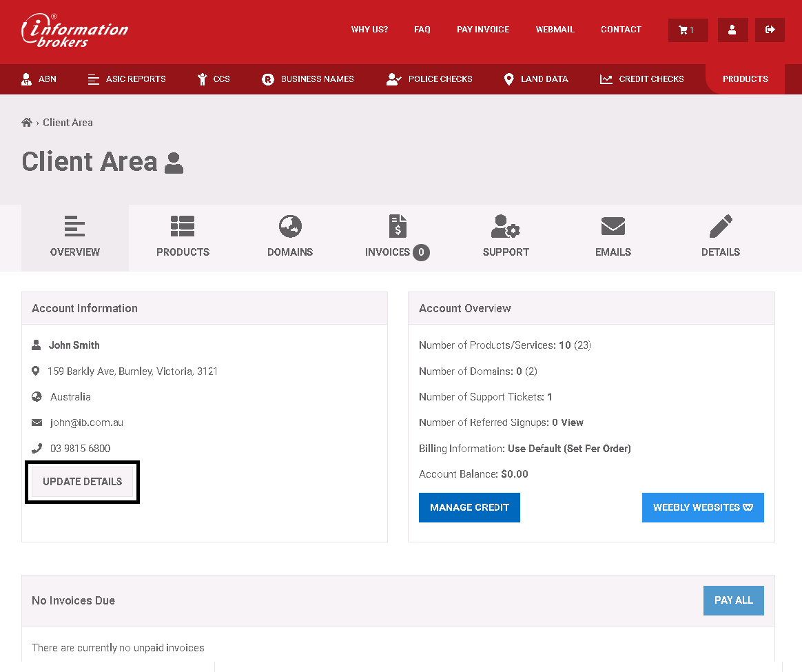Select the PRODUCTS tab in red navbar
The image size is (802, 672).
746,79
